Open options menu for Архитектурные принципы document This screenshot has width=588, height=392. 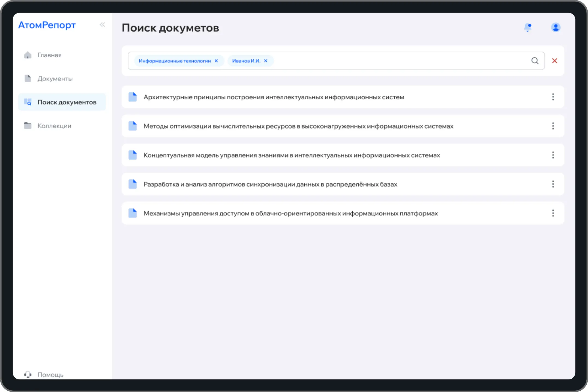click(x=553, y=97)
